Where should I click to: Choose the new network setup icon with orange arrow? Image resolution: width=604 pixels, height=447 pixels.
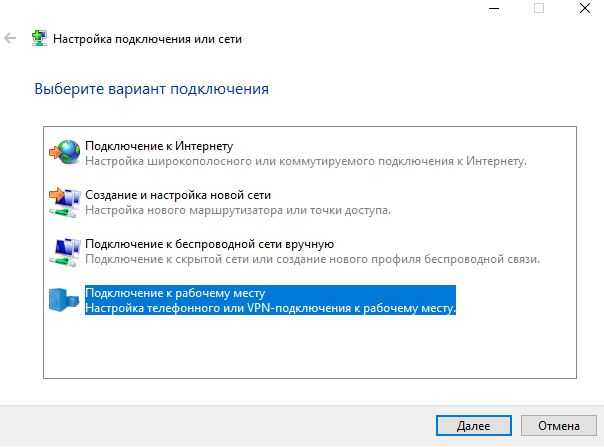pos(65,202)
